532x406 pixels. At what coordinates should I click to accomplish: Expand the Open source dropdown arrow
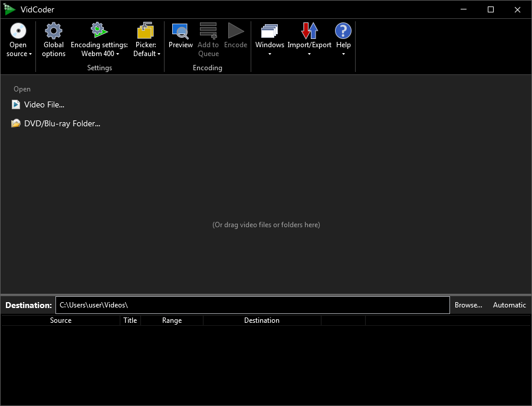30,54
